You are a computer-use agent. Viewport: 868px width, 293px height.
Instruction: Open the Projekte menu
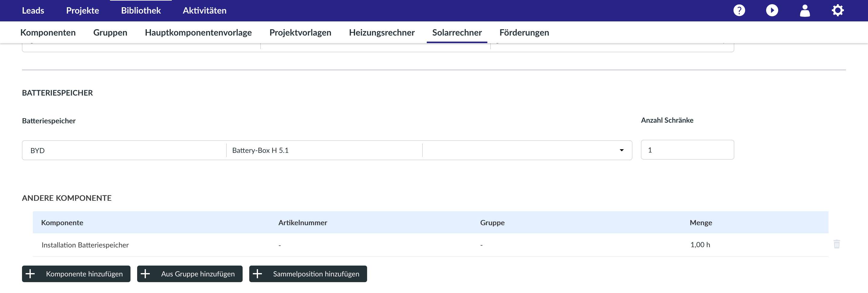(83, 11)
